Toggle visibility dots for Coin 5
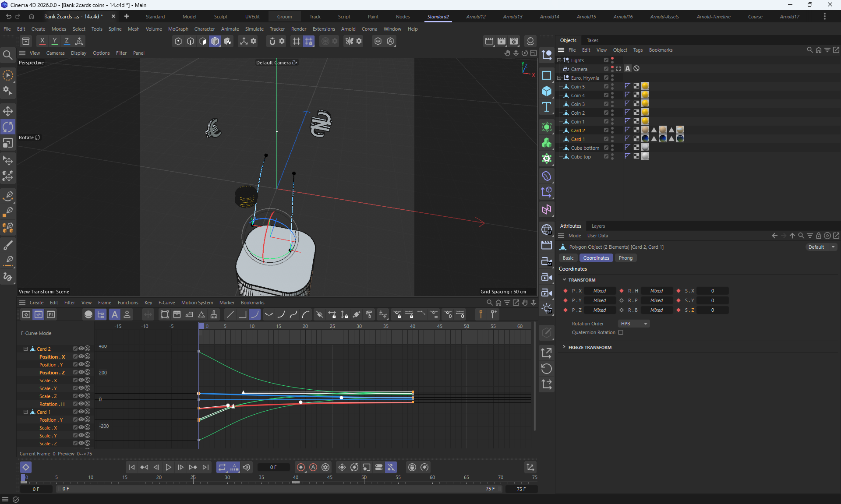 612,87
